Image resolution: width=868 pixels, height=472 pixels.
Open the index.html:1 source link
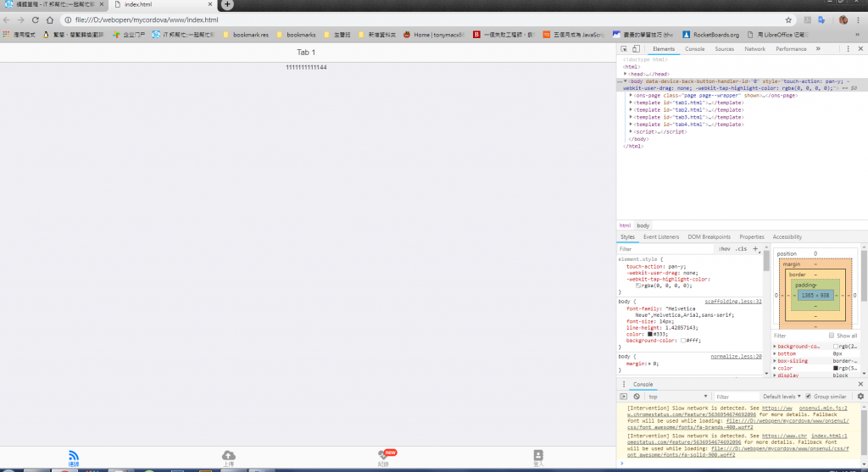point(829,436)
